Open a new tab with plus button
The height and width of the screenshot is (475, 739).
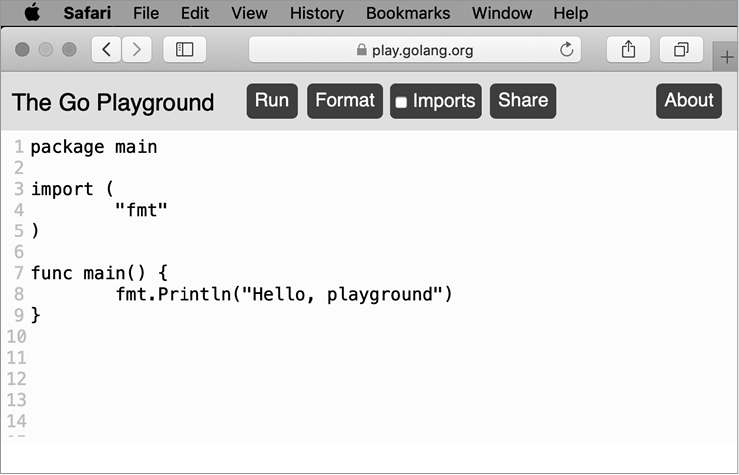point(727,57)
